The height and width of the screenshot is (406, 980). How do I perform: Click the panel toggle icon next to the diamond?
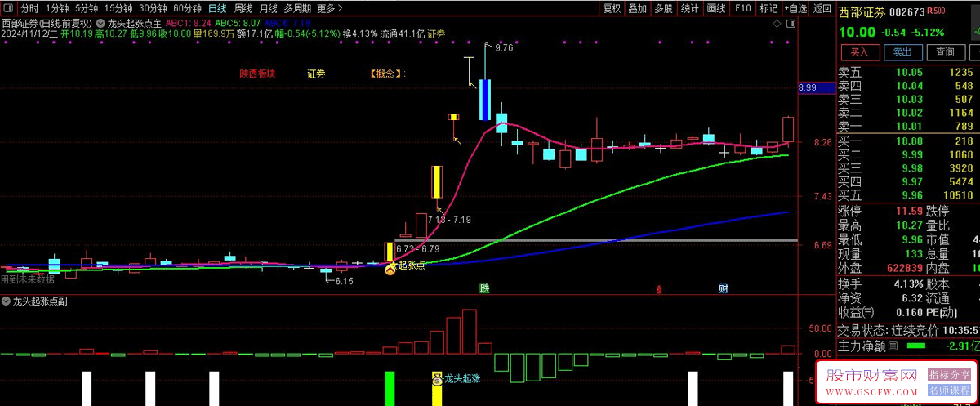(790, 25)
